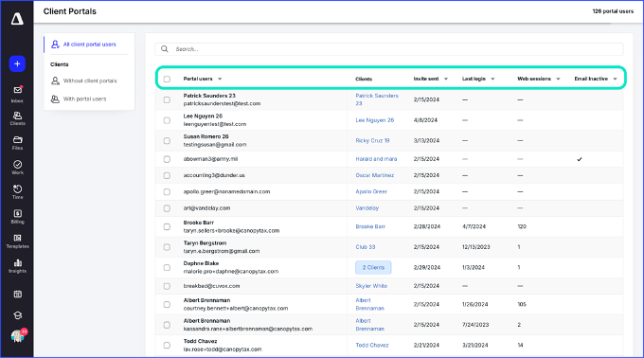The image size is (644, 358).
Task: Click the 126 portal users count
Action: click(613, 11)
